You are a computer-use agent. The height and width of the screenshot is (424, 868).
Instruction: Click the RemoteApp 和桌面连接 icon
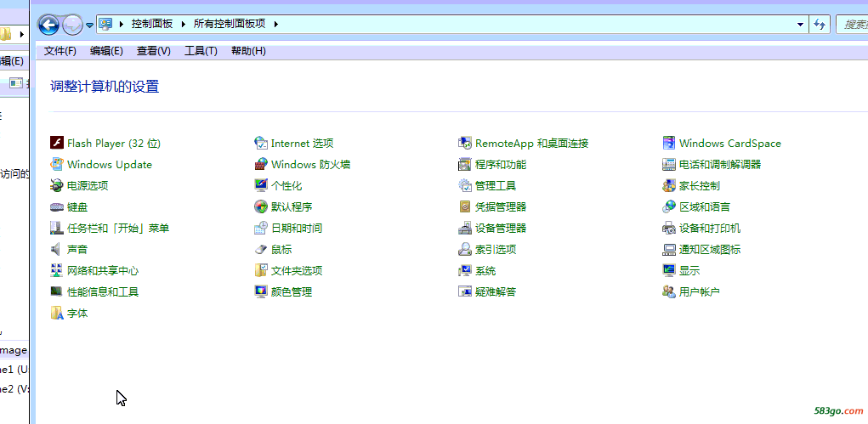click(x=465, y=144)
